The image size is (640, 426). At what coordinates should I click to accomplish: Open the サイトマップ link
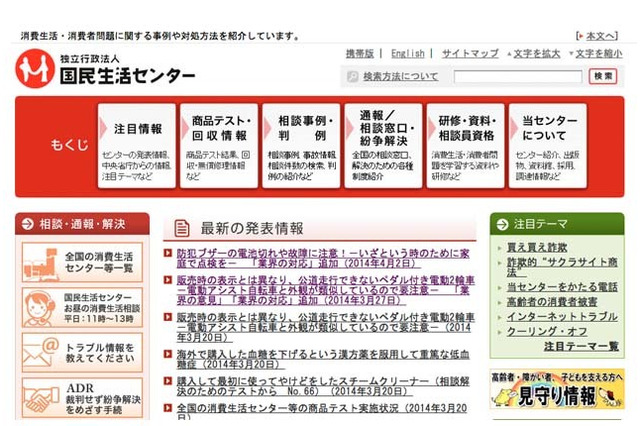point(470,53)
